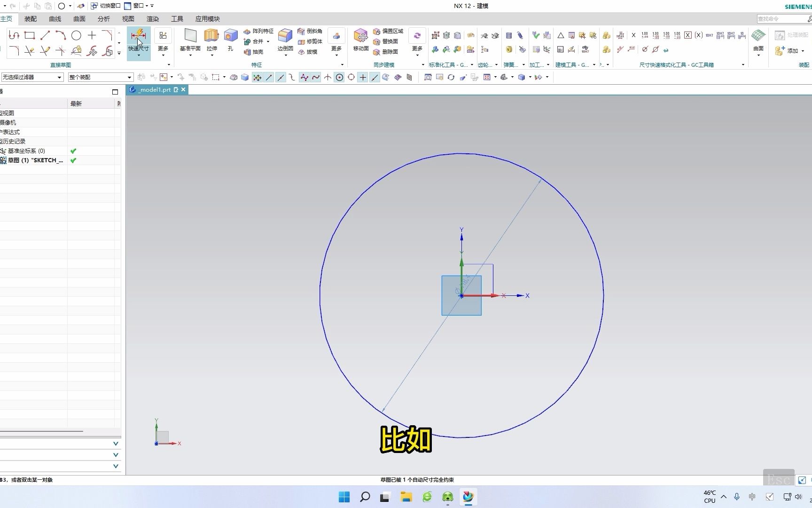Image resolution: width=812 pixels, height=508 pixels.
Task: Toggle the enable snap points button
Action: (257, 77)
